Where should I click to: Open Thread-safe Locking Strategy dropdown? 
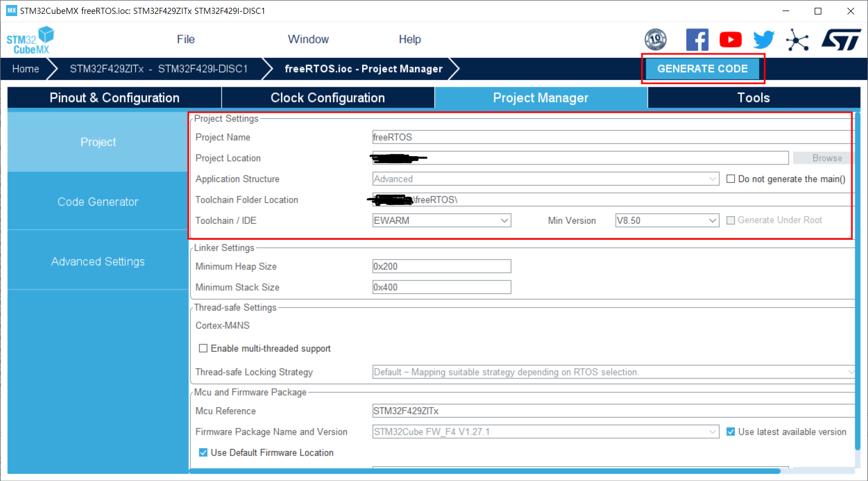613,372
